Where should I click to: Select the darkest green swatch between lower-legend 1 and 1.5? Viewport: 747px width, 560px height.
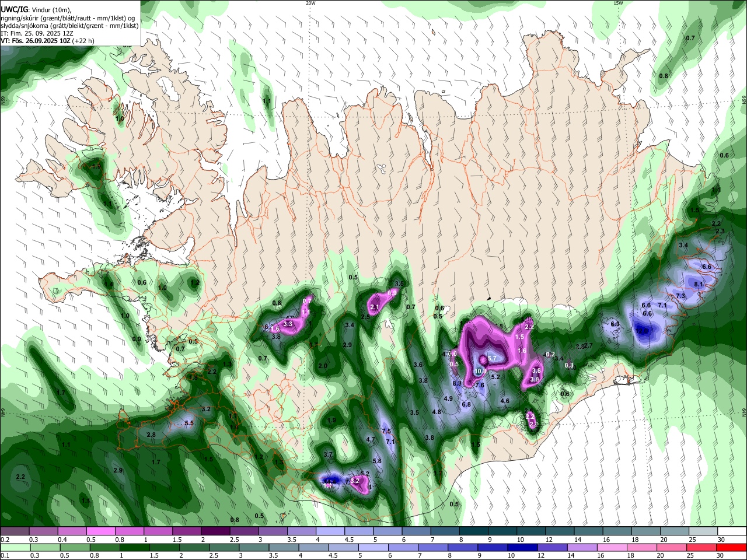point(135,548)
